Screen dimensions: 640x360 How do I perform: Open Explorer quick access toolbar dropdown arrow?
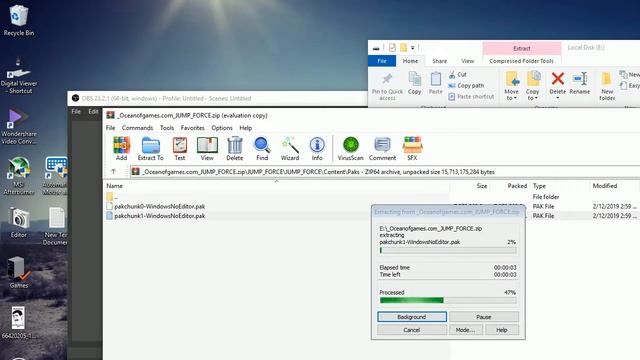tap(413, 48)
